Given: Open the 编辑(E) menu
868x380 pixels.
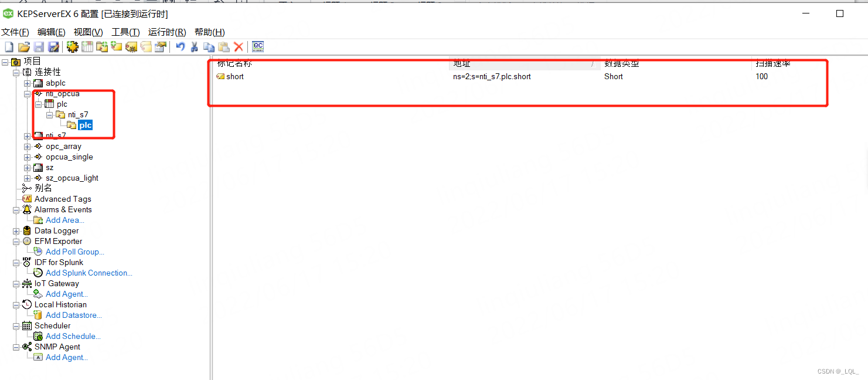Looking at the screenshot, I should click(52, 32).
